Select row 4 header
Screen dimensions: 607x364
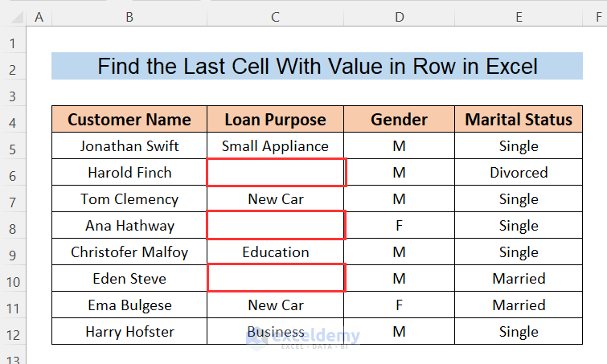point(13,120)
